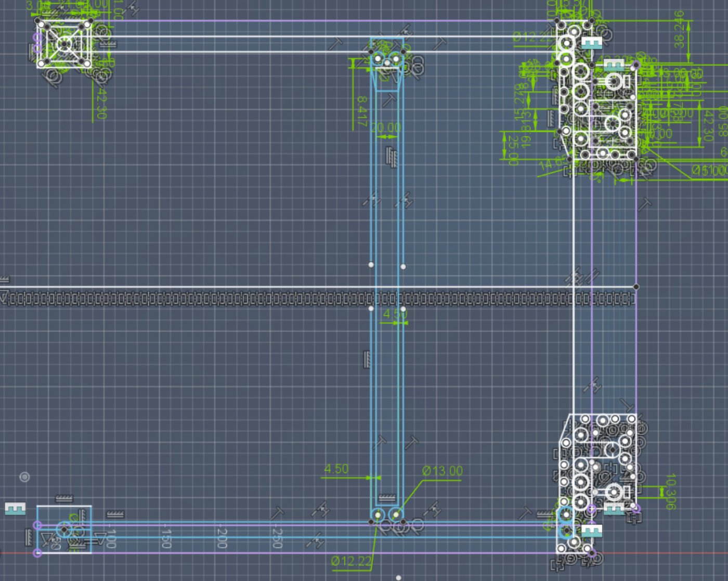Click the teal glyph beside the upper-right purple point
Viewport: 728px width, 581px height.
[x=614, y=64]
